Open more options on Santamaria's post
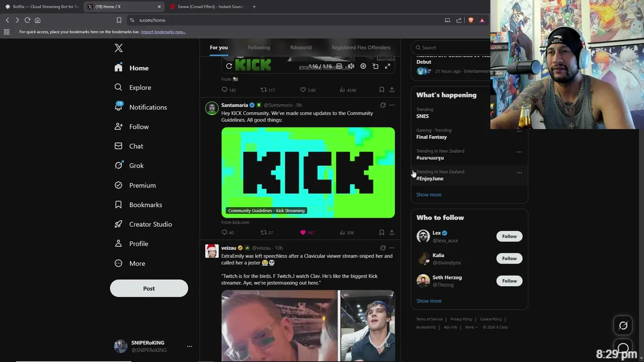 [392, 105]
